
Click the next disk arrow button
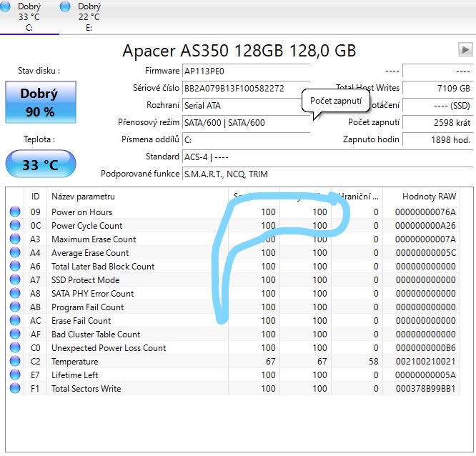point(465,50)
